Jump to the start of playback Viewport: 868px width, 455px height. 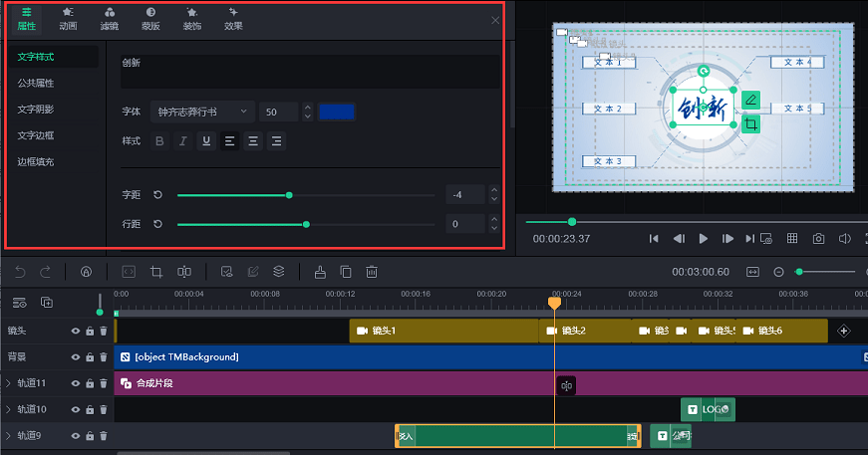pyautogui.click(x=654, y=238)
